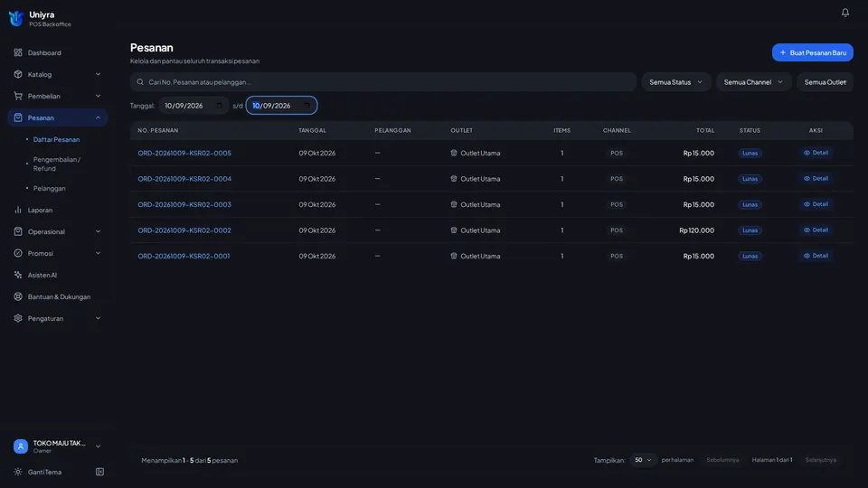Open order ORD-20261009-KSR02-0003 link
Viewport: 868px width, 488px height.
point(184,204)
